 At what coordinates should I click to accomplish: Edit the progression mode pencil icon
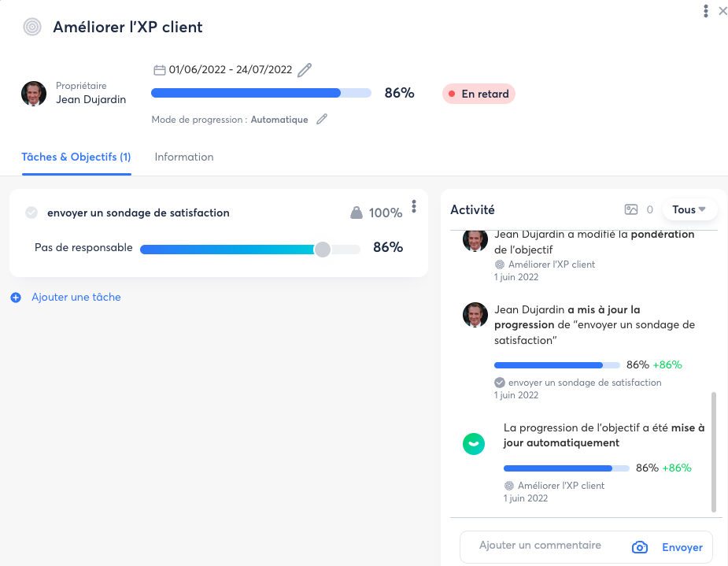pos(321,120)
